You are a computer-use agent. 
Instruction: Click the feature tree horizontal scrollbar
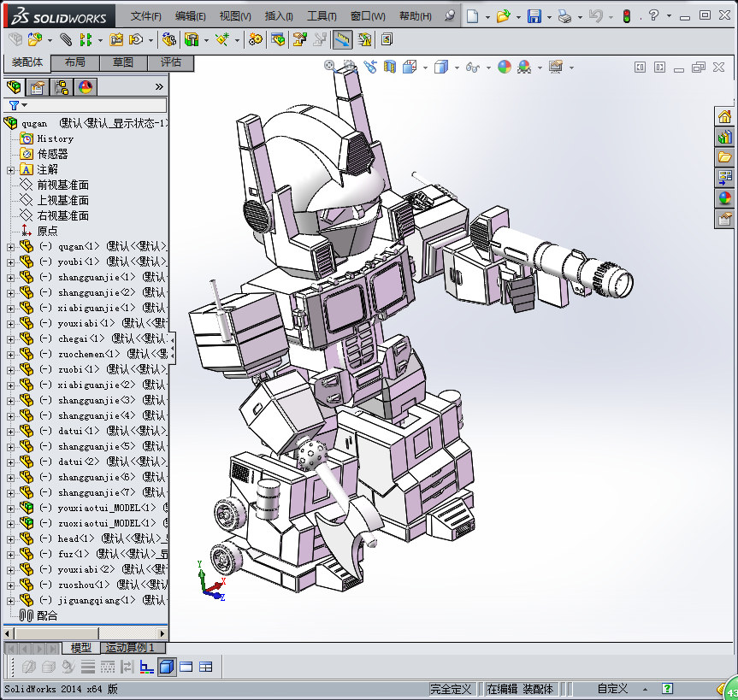[x=86, y=633]
